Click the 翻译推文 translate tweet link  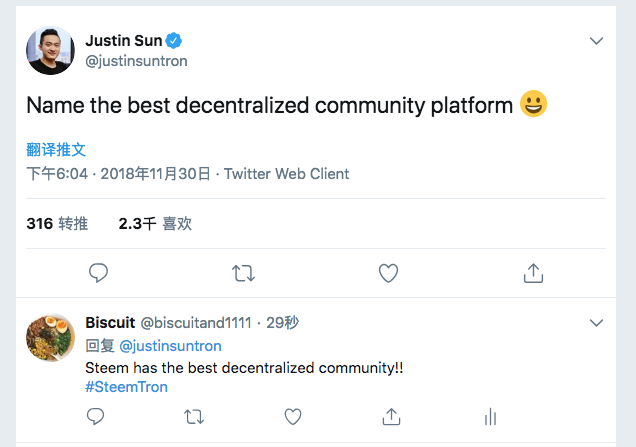[x=56, y=150]
